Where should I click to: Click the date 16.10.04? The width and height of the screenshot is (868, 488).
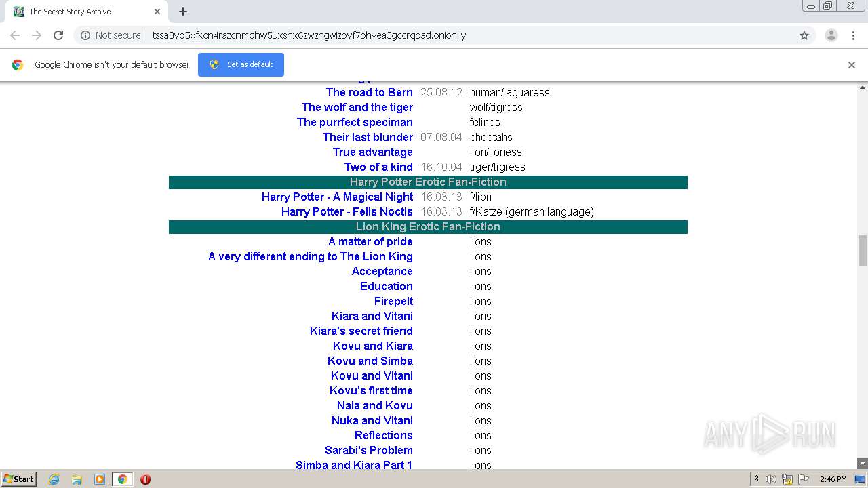(441, 167)
